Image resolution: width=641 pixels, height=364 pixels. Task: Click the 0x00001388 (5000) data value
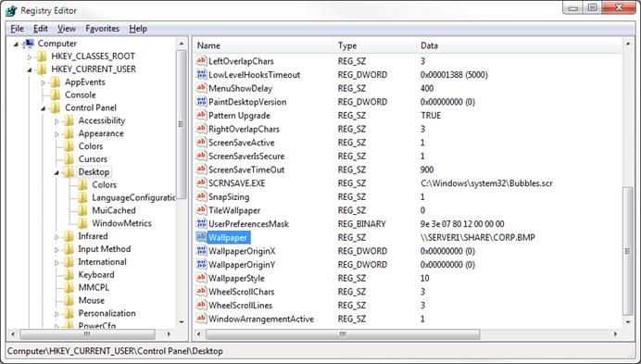coord(454,75)
